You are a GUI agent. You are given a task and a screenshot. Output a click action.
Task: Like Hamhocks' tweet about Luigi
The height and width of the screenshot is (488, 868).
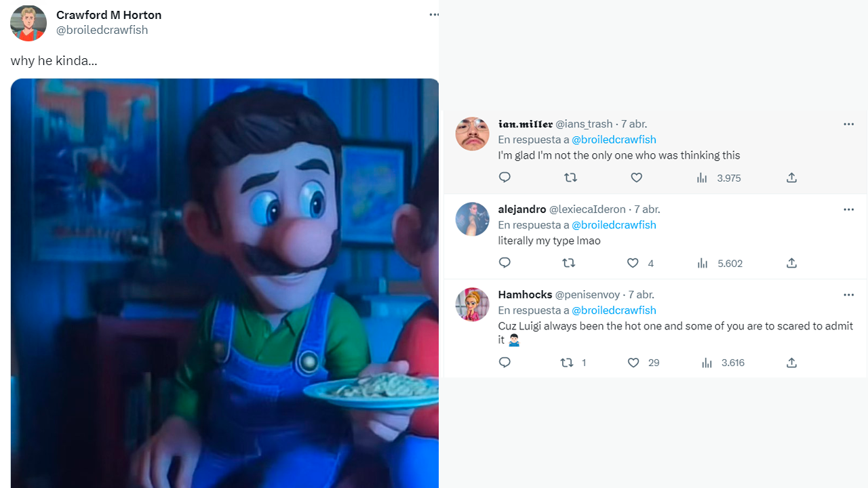(633, 363)
